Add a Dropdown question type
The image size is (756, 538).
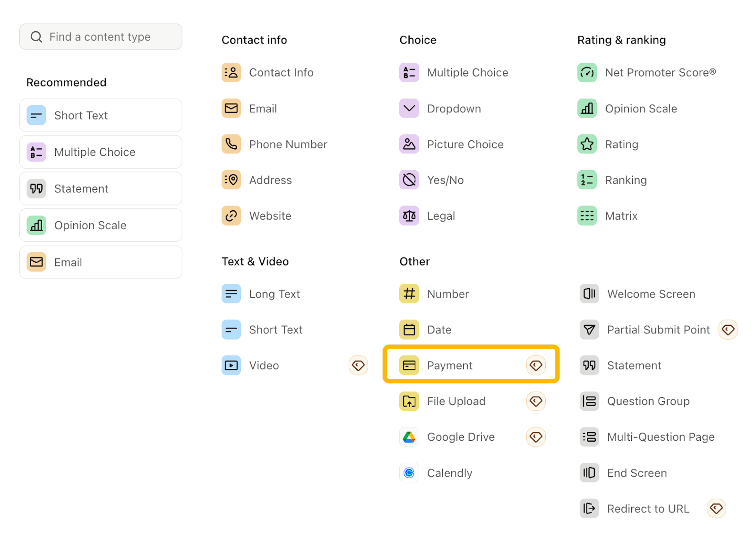pos(454,109)
